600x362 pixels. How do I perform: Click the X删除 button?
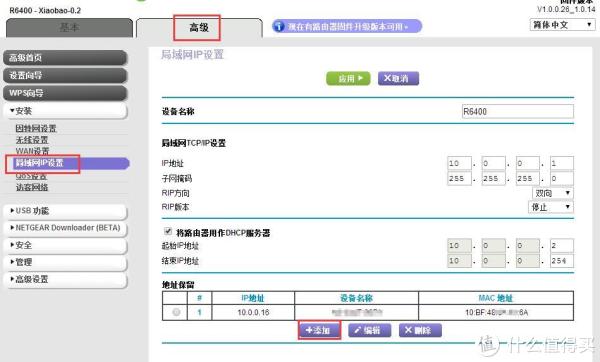tap(420, 330)
